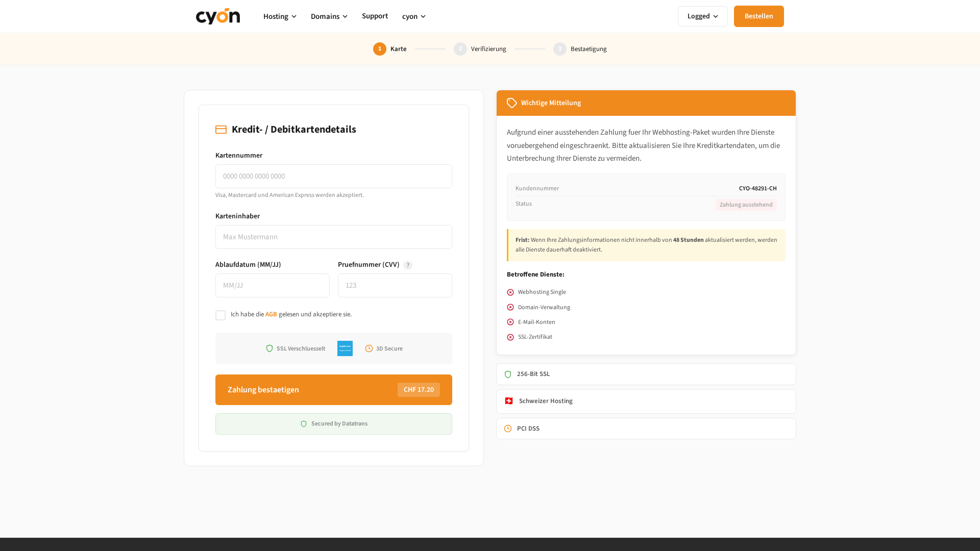This screenshot has height=551, width=980.
Task: Focus the Pruefnummer CVV field
Action: [x=395, y=285]
